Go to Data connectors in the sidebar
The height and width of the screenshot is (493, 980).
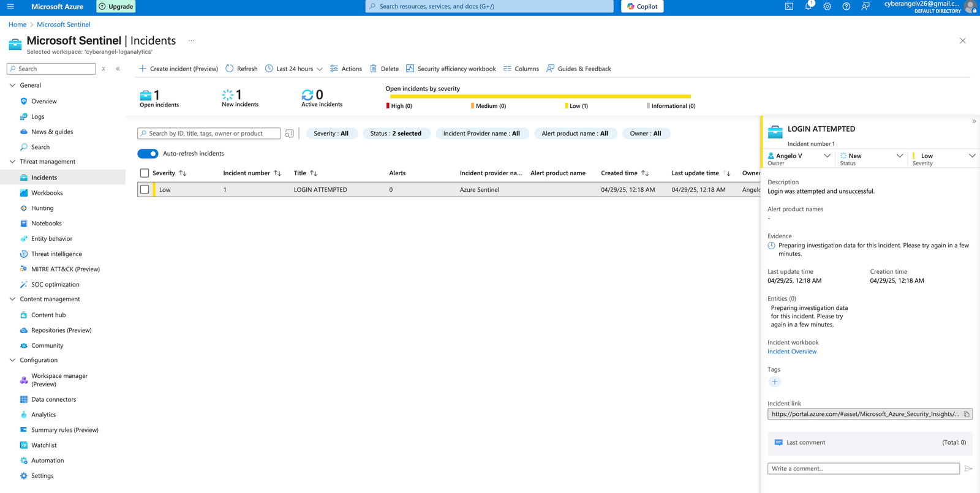point(54,399)
